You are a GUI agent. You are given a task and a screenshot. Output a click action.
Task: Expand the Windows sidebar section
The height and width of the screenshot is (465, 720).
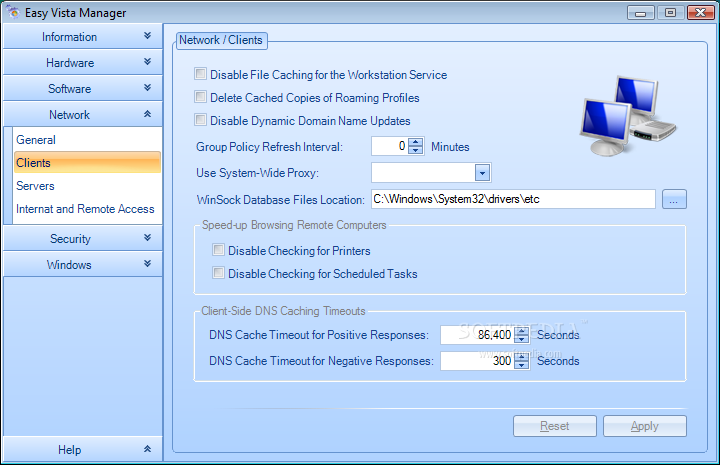click(x=83, y=264)
